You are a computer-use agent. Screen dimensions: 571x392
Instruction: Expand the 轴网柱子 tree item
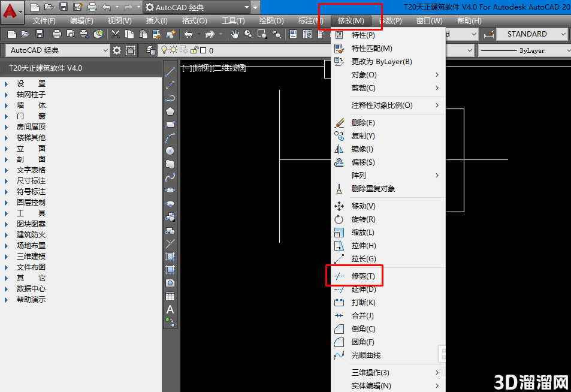click(6, 95)
